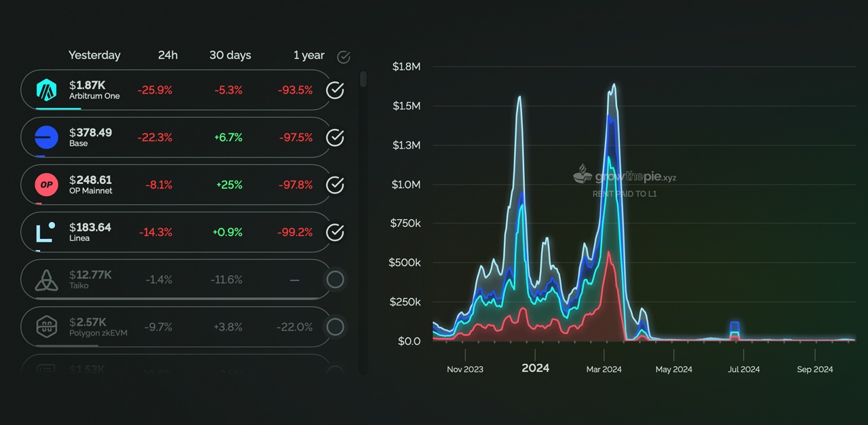Image resolution: width=868 pixels, height=425 pixels.
Task: Click the chain list scrollbar
Action: pos(363,78)
